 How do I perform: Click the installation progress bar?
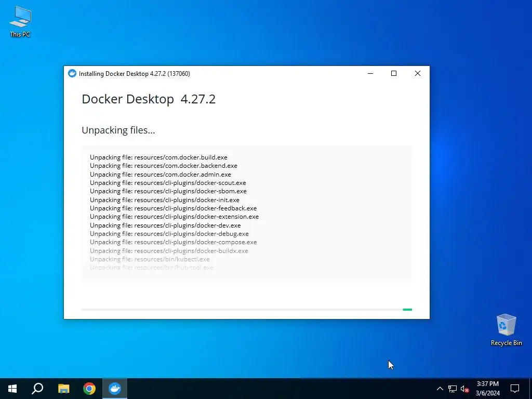247,310
